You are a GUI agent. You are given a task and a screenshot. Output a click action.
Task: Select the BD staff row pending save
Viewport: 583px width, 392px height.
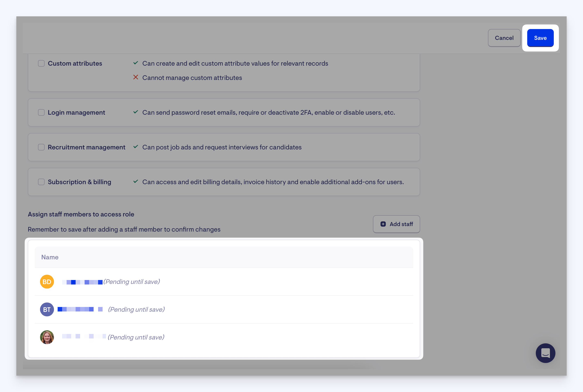coord(224,282)
